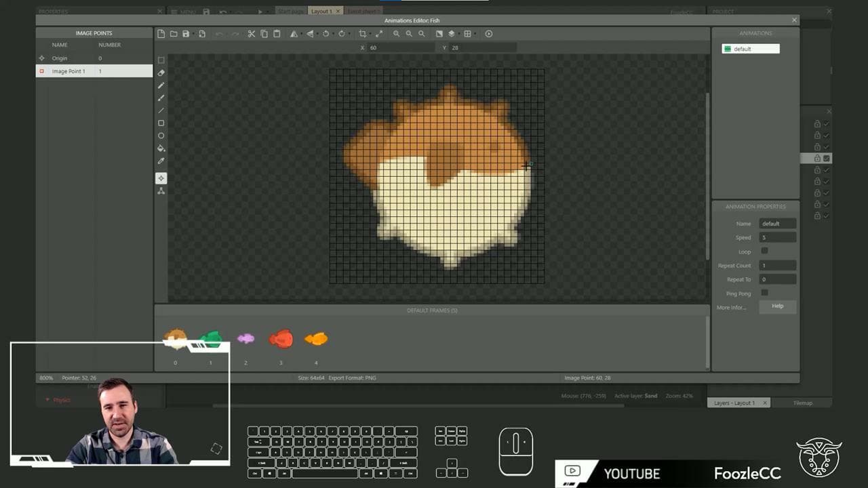The height and width of the screenshot is (488, 868).
Task: Click the new image icon in editor toolbar
Action: pos(161,34)
